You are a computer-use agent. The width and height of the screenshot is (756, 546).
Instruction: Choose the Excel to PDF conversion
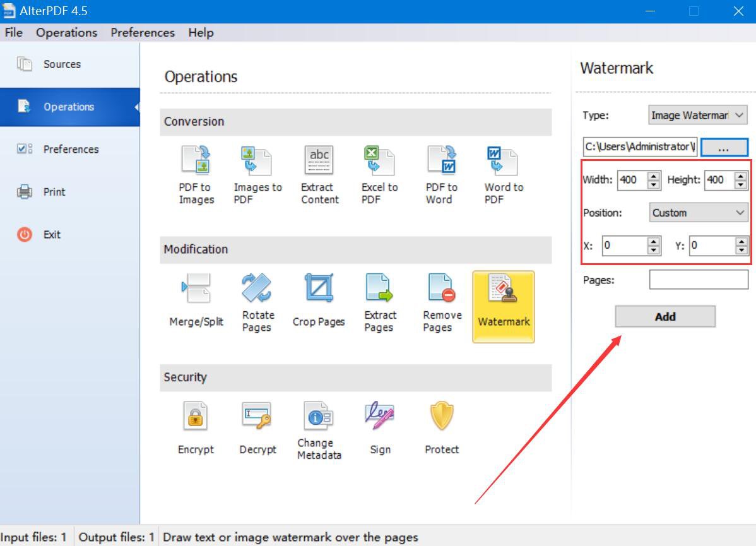pyautogui.click(x=379, y=175)
